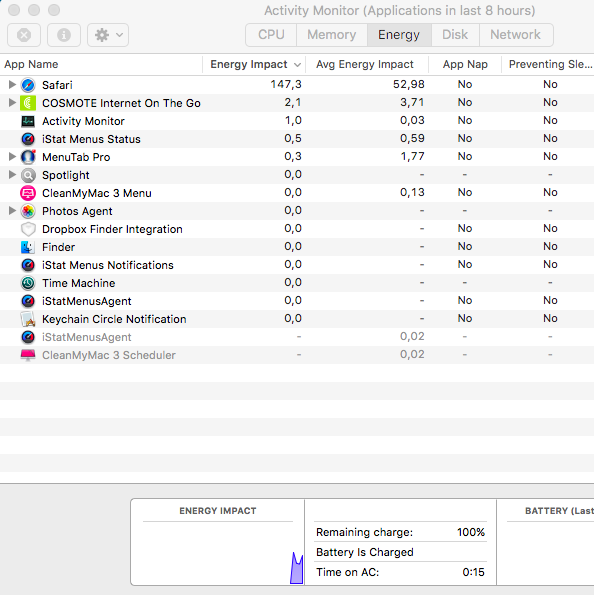594x595 pixels.
Task: Click the Time Machine clock icon
Action: [28, 283]
